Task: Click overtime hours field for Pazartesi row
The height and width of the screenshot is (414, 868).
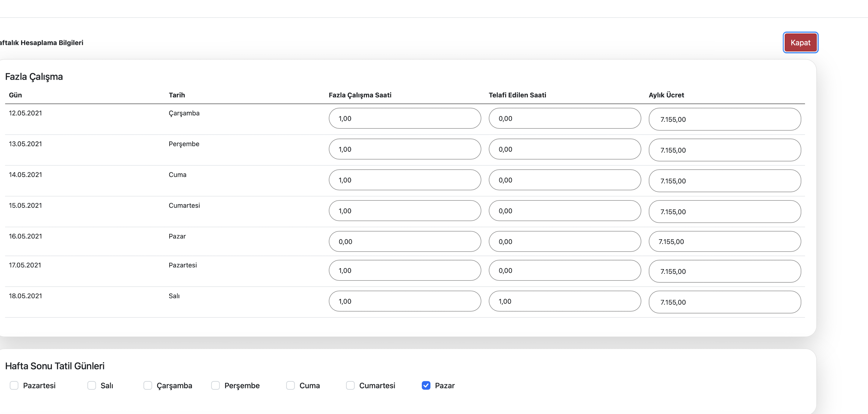Action: pos(404,270)
